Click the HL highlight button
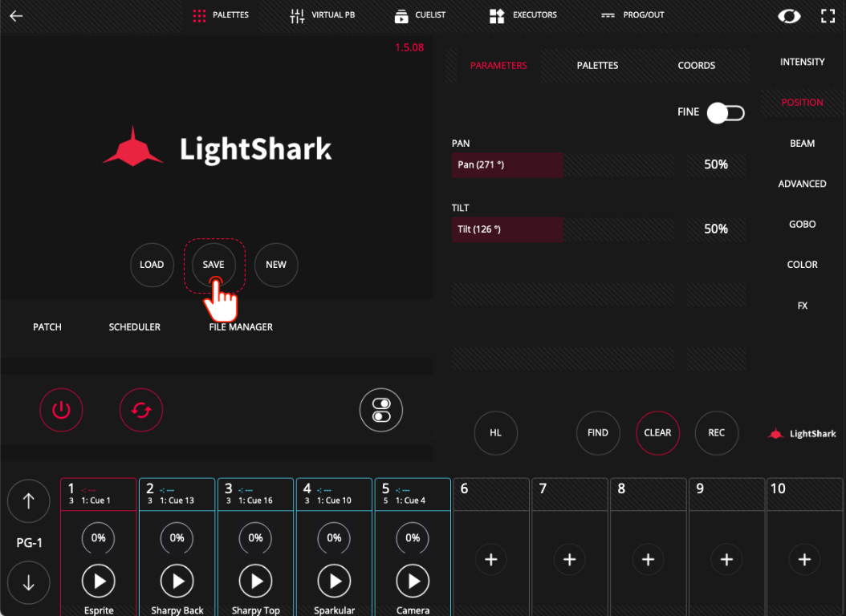 tap(495, 433)
